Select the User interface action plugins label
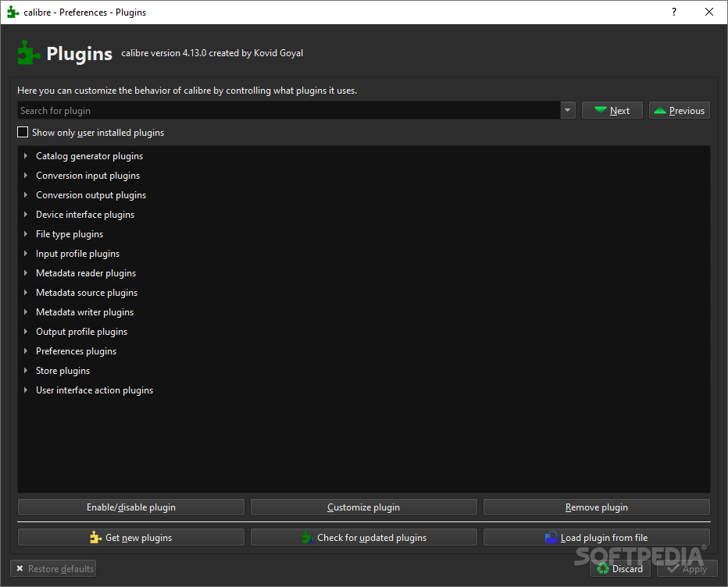The image size is (728, 587). 95,390
